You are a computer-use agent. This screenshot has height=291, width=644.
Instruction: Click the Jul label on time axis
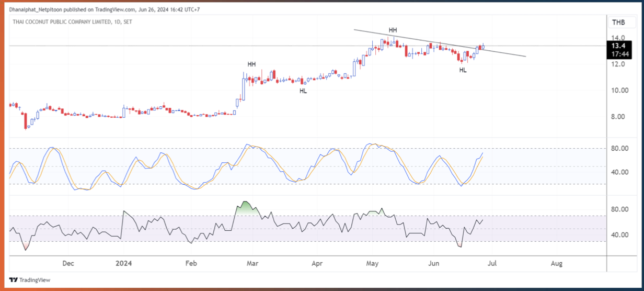(x=491, y=264)
